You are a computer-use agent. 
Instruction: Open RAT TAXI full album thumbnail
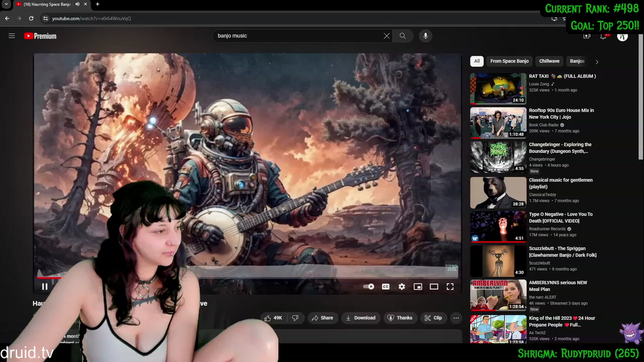pos(498,89)
